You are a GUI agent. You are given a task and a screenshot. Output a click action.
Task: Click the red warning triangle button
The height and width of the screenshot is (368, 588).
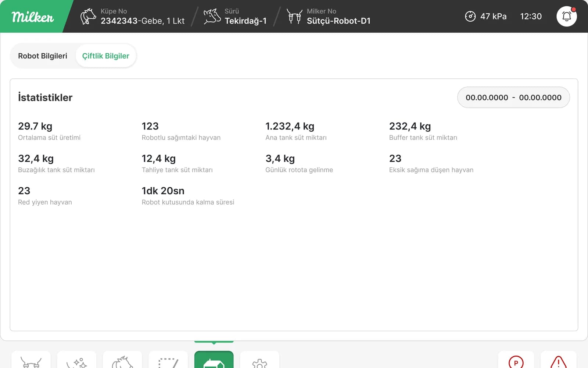558,360
